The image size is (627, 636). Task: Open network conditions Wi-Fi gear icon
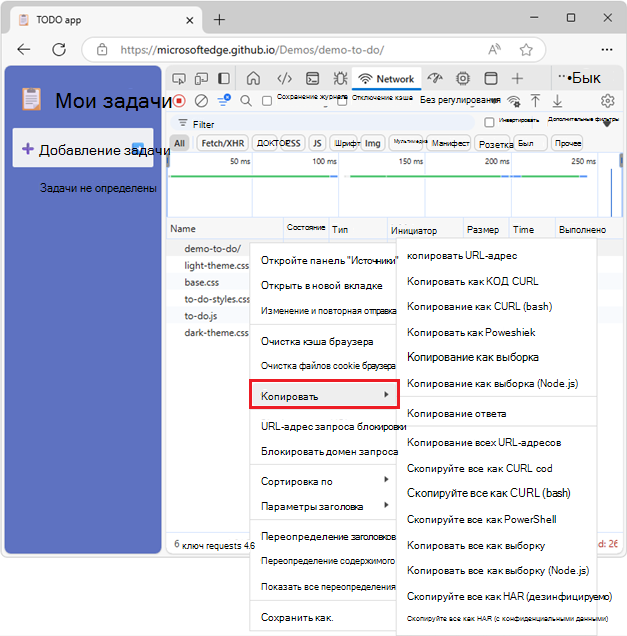coord(514,101)
